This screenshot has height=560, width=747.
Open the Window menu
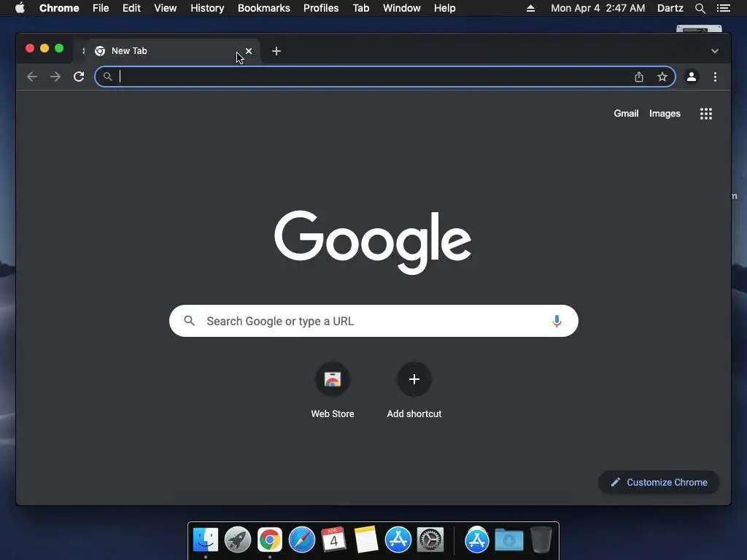click(x=402, y=8)
